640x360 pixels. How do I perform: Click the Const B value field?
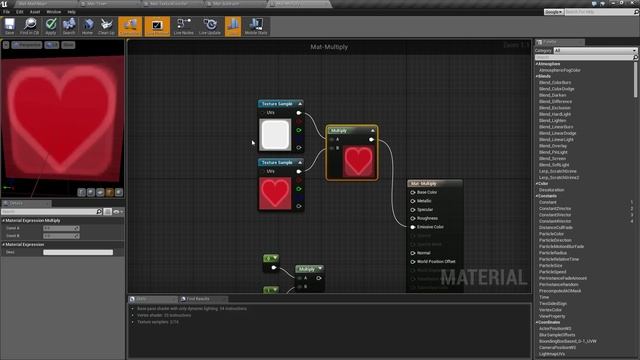tap(61, 236)
